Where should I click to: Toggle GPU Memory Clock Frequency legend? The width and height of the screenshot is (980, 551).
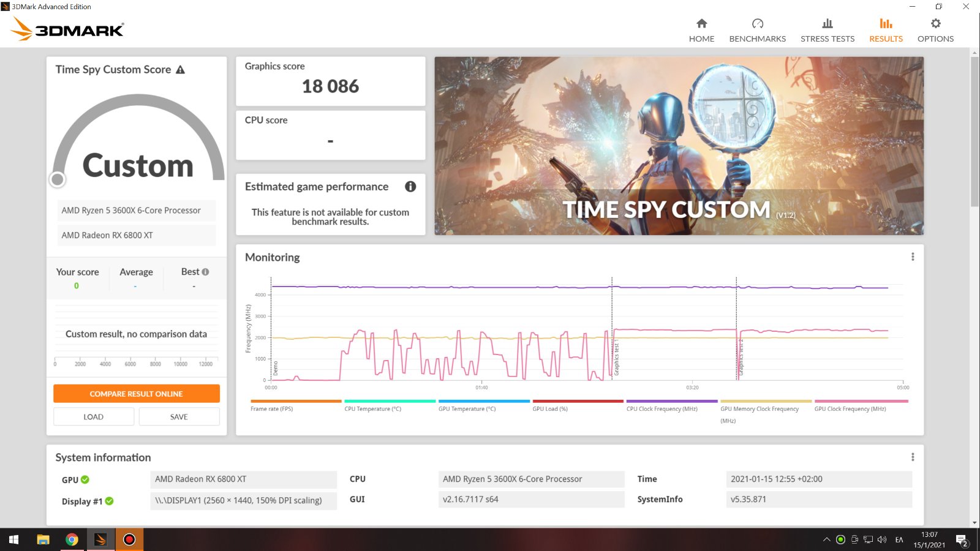[766, 412]
